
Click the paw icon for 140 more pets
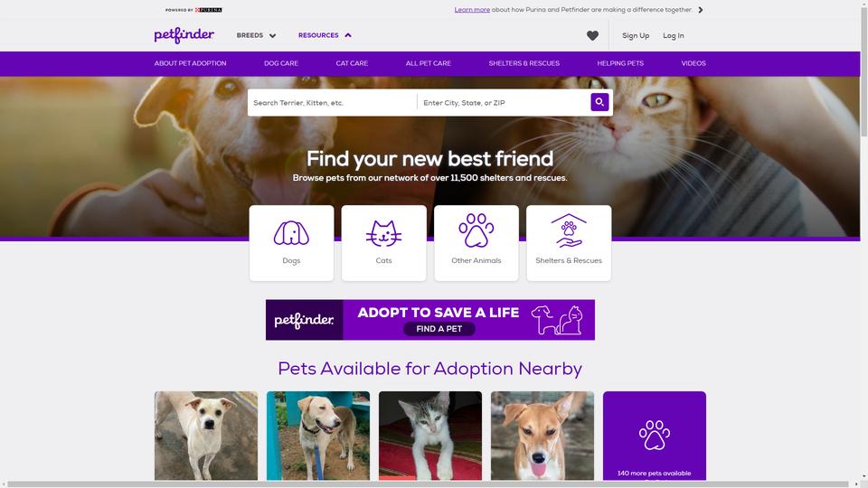[655, 435]
